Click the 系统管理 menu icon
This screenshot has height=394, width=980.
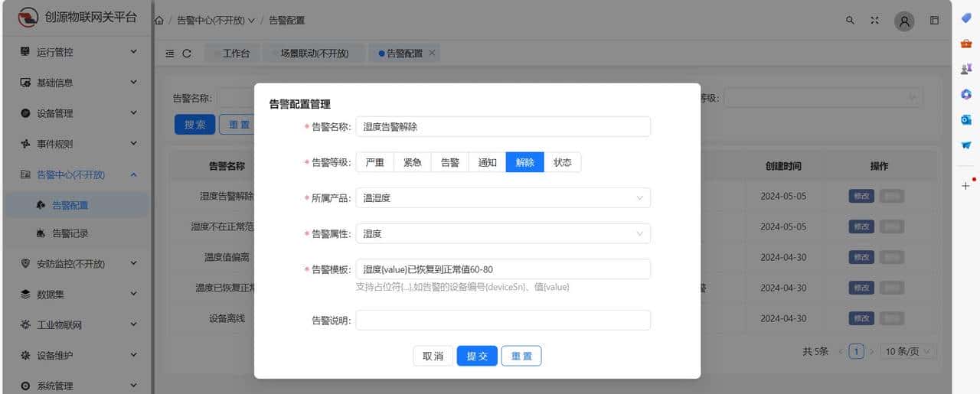pos(25,386)
